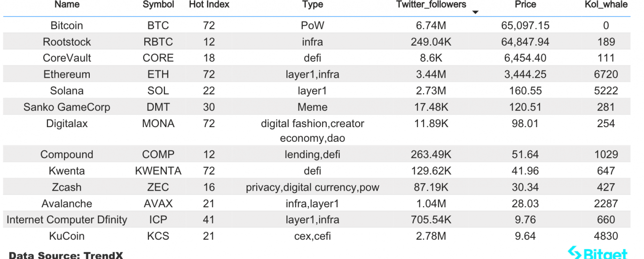Image resolution: width=644 pixels, height=259 pixels.
Task: Click the Twitter_followers sort arrow
Action: pyautogui.click(x=475, y=12)
